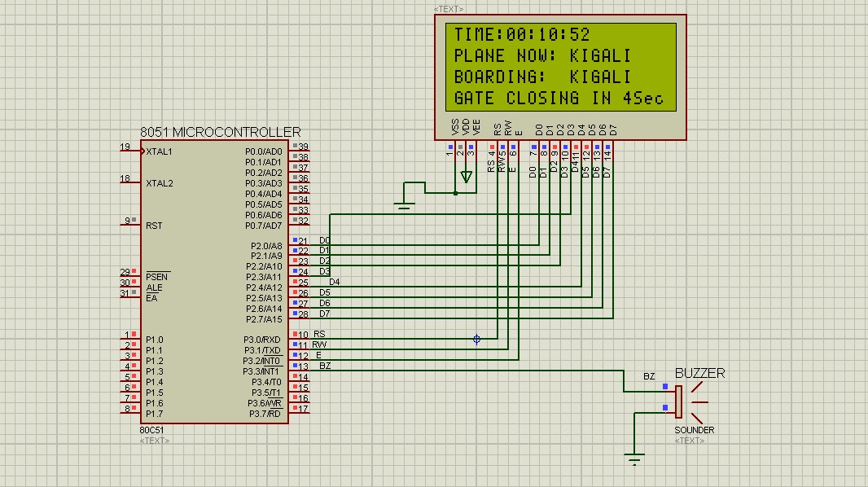
Task: Select the ALE pin on the 8051
Action: 155,287
